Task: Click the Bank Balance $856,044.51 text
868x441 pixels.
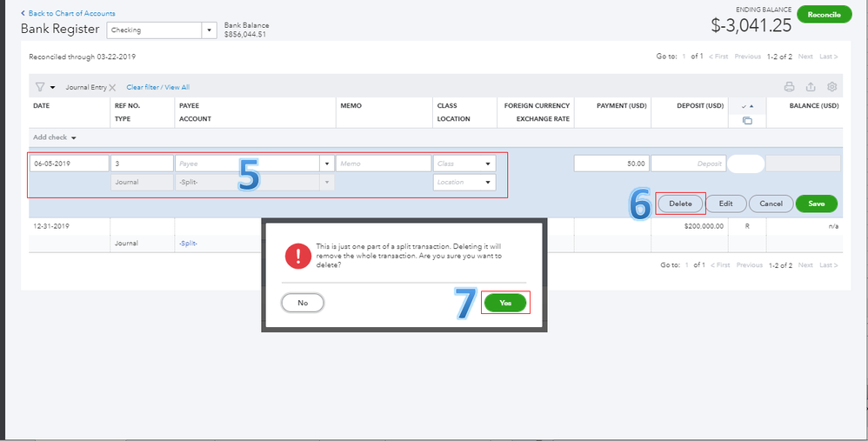Action: pyautogui.click(x=246, y=30)
